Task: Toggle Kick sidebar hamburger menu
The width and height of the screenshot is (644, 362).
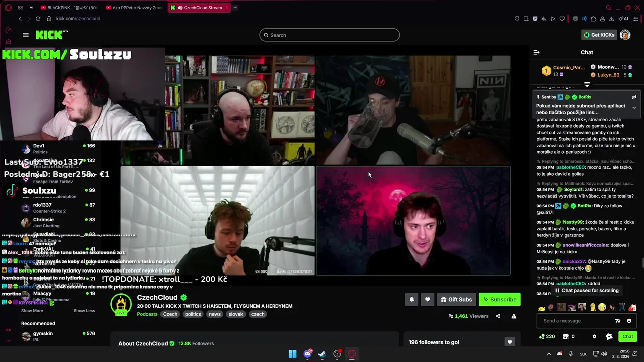Action: [x=26, y=35]
